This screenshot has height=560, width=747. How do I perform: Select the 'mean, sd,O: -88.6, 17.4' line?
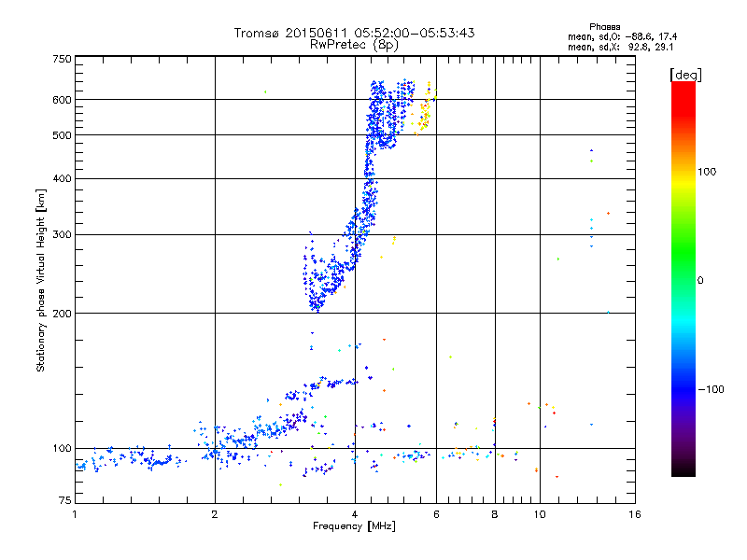[x=622, y=36]
